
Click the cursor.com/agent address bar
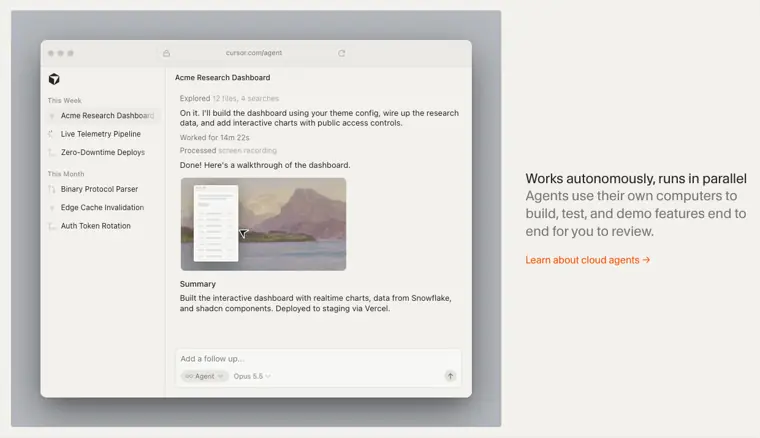click(x=254, y=53)
